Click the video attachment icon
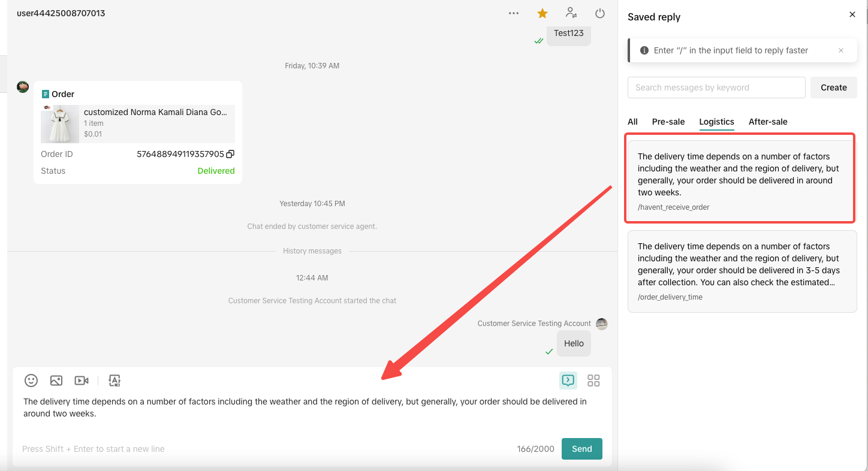Image resolution: width=868 pixels, height=471 pixels. (82, 381)
